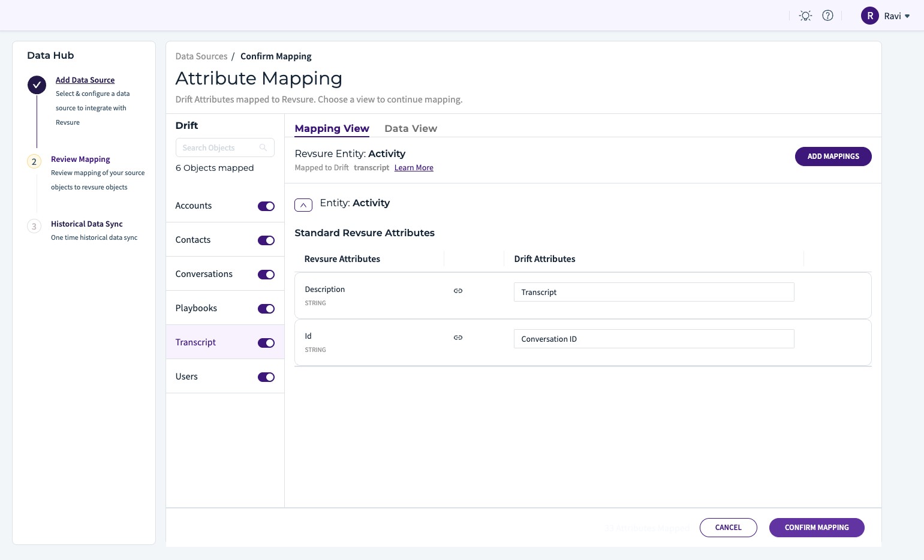The image size is (924, 560).
Task: Click the Confirm Mapping breadcrumb text
Action: pos(276,56)
